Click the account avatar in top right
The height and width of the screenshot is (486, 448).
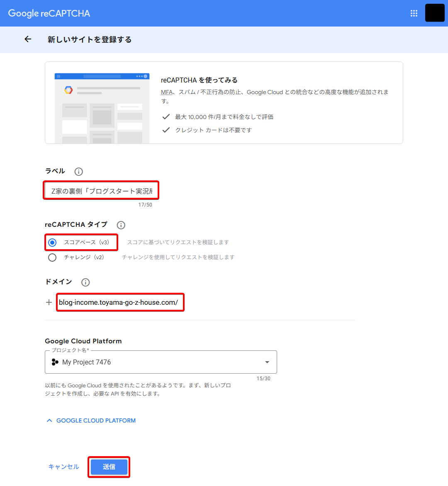click(434, 13)
